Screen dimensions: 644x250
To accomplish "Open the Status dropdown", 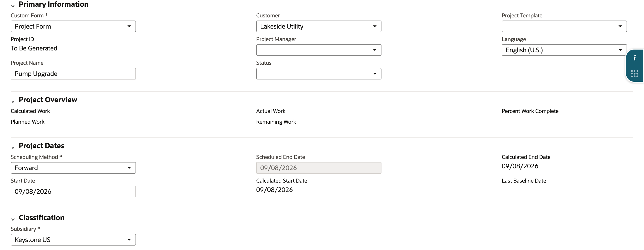I will (318, 74).
